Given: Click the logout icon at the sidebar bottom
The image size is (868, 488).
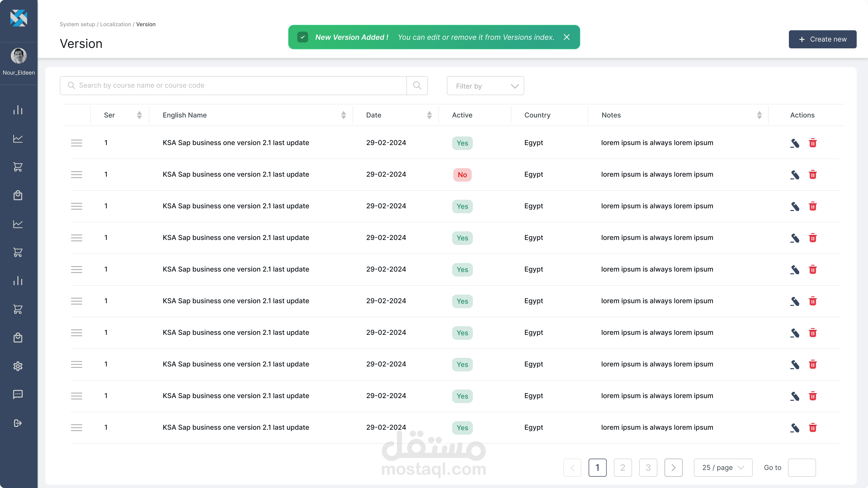Looking at the screenshot, I should tap(18, 423).
